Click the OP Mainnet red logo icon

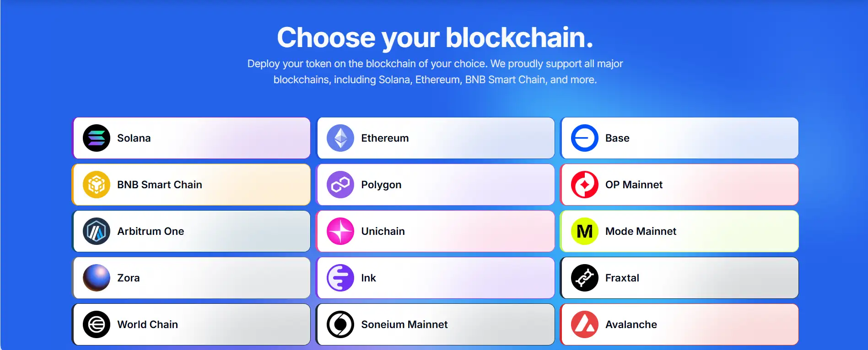(x=584, y=185)
